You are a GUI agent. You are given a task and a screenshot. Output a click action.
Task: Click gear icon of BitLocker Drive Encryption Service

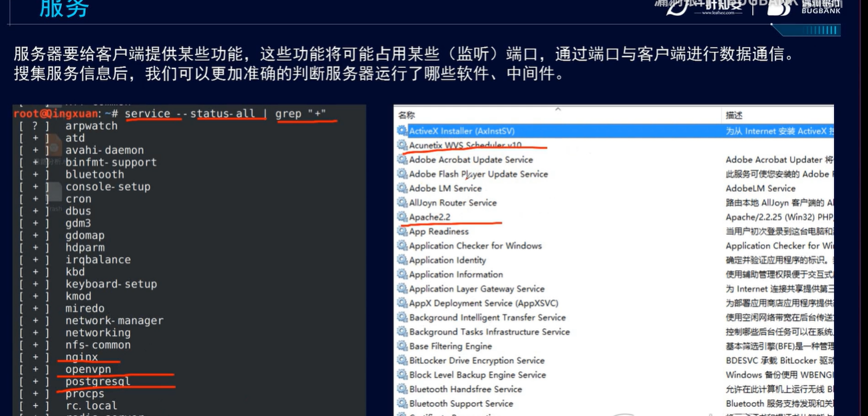(402, 361)
